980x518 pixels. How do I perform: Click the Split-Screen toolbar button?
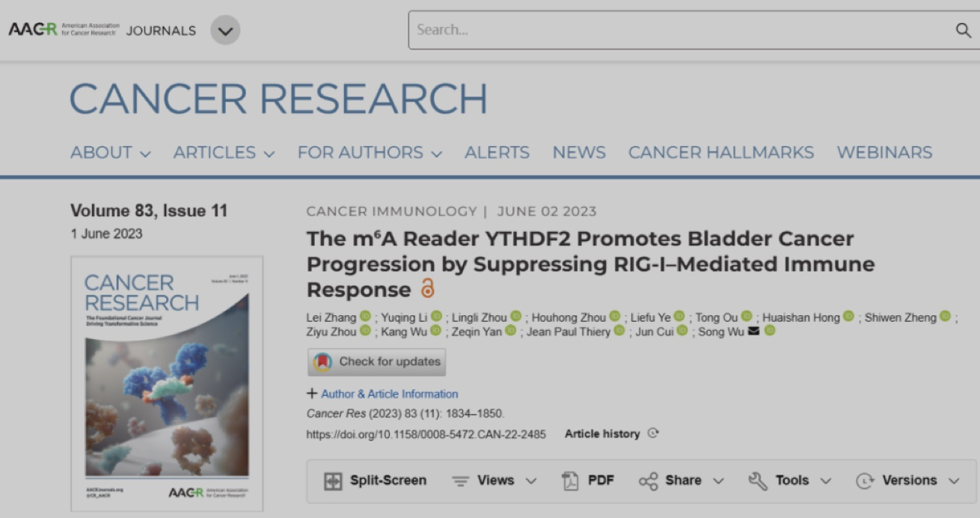pos(375,481)
